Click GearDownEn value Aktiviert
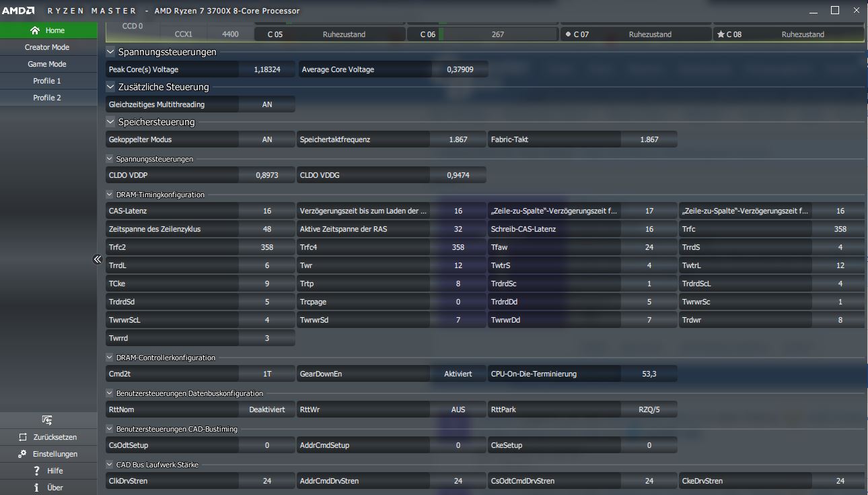 tap(458, 374)
